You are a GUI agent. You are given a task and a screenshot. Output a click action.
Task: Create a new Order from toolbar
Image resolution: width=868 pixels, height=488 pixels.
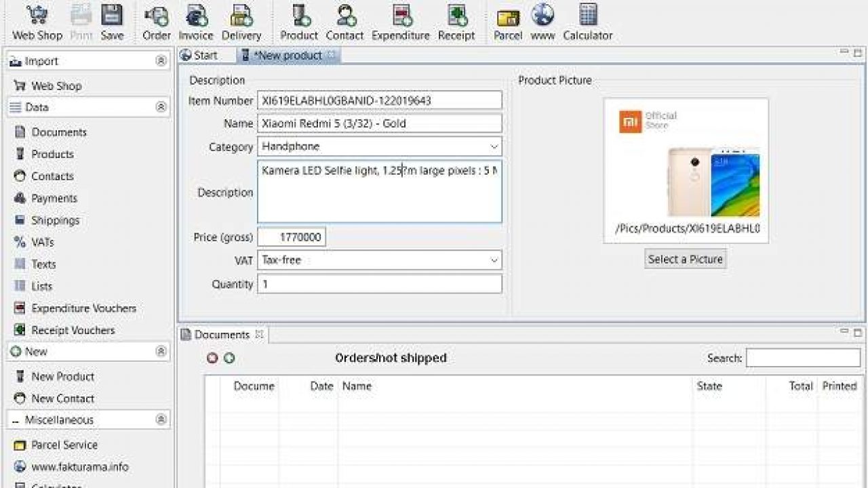[157, 22]
